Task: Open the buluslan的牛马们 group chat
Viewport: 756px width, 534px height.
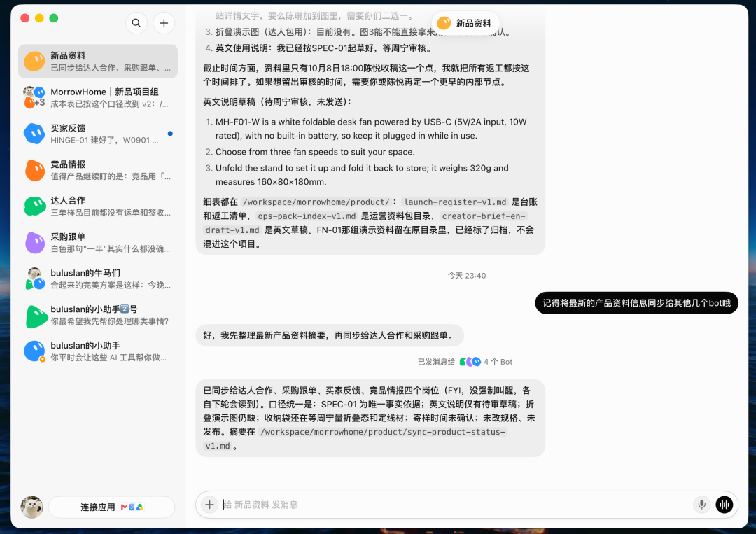Action: pyautogui.click(x=98, y=279)
